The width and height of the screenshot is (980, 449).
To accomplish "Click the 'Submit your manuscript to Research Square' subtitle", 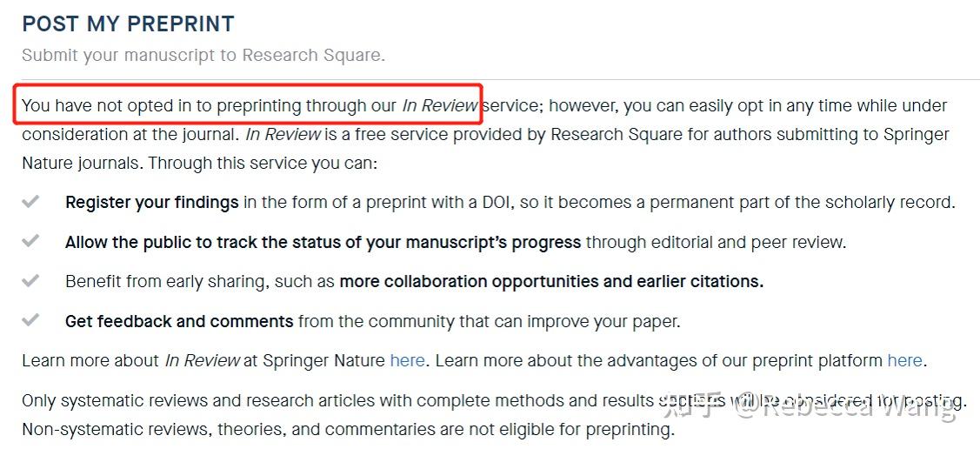I will tap(203, 55).
